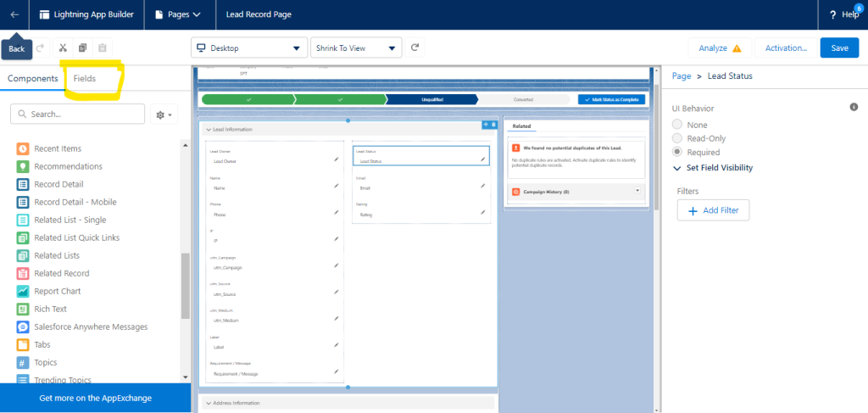The image size is (868, 413).
Task: Click the components list scrollbar
Action: click(x=186, y=286)
